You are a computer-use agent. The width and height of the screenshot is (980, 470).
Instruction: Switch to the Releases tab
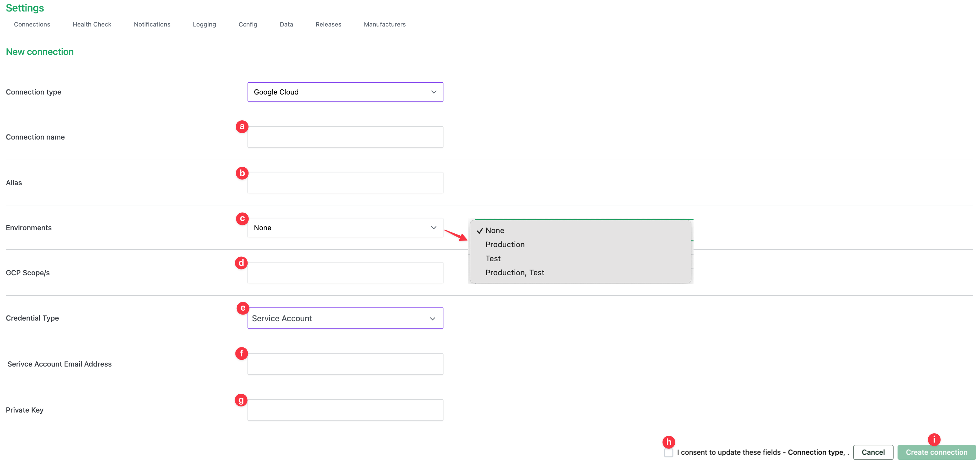(x=328, y=24)
